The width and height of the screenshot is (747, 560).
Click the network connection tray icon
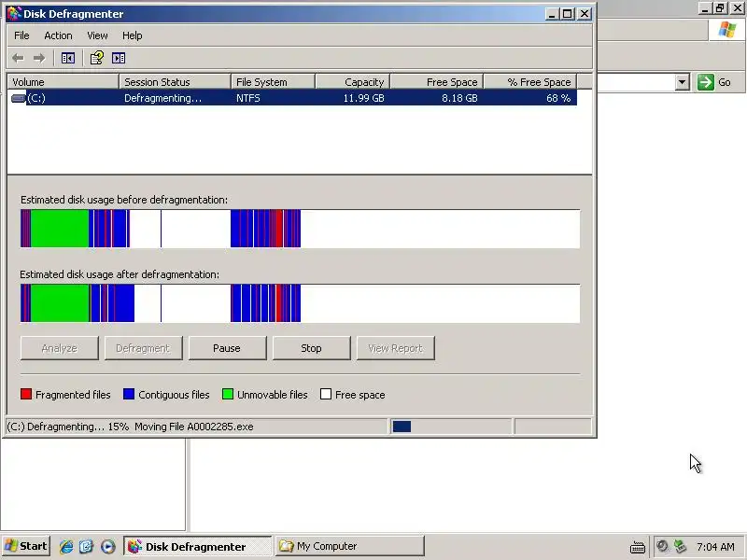pyautogui.click(x=680, y=546)
